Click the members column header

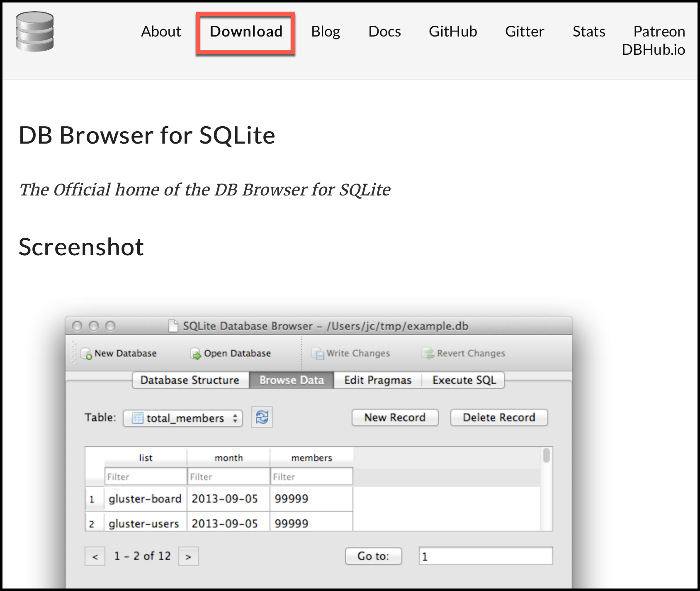click(311, 458)
